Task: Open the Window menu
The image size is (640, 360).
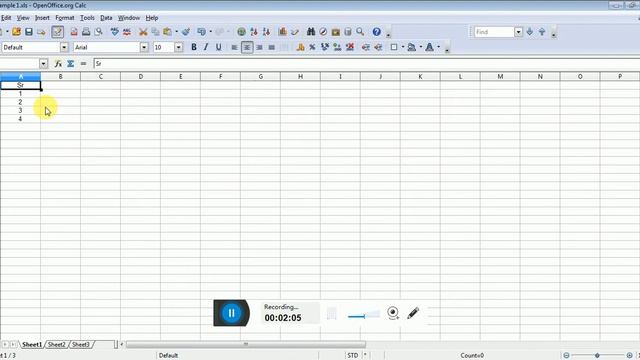Action: pyautogui.click(x=129, y=18)
